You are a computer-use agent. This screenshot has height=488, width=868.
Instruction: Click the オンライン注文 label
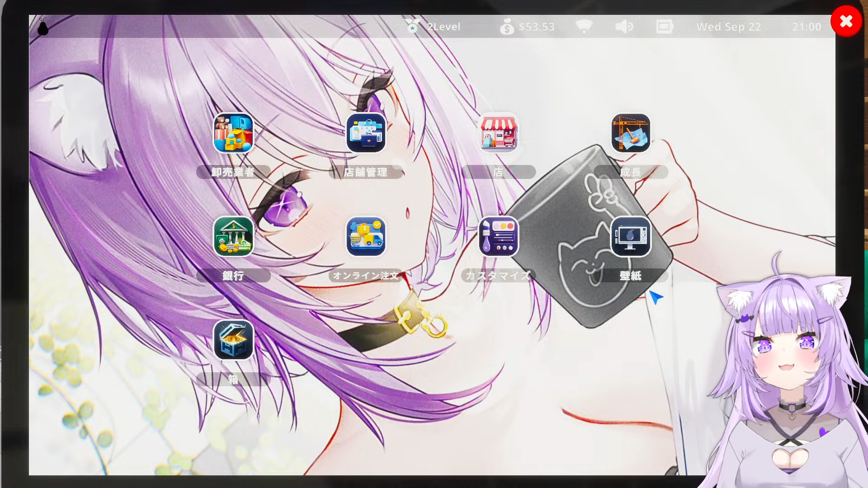click(x=366, y=276)
